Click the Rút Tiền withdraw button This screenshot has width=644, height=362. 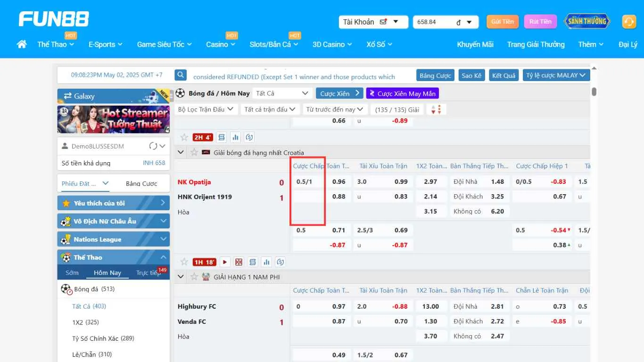540,22
